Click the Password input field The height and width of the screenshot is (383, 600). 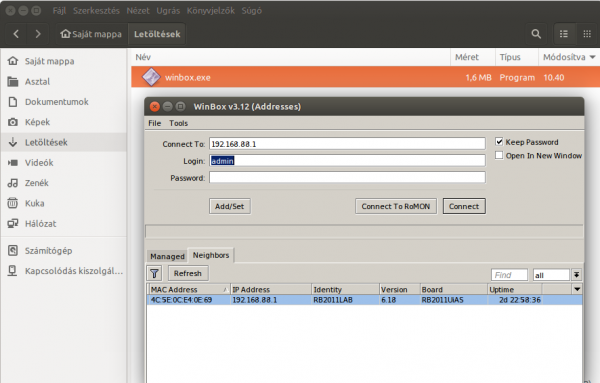pos(347,178)
